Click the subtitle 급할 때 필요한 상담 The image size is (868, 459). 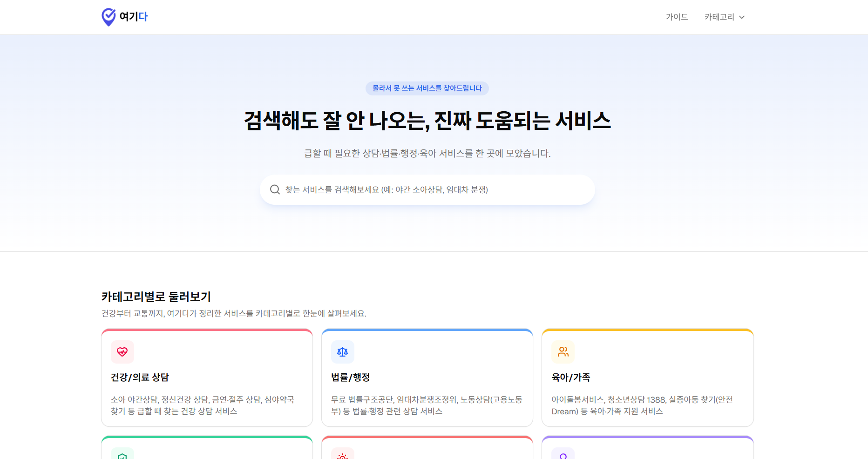coord(427,153)
